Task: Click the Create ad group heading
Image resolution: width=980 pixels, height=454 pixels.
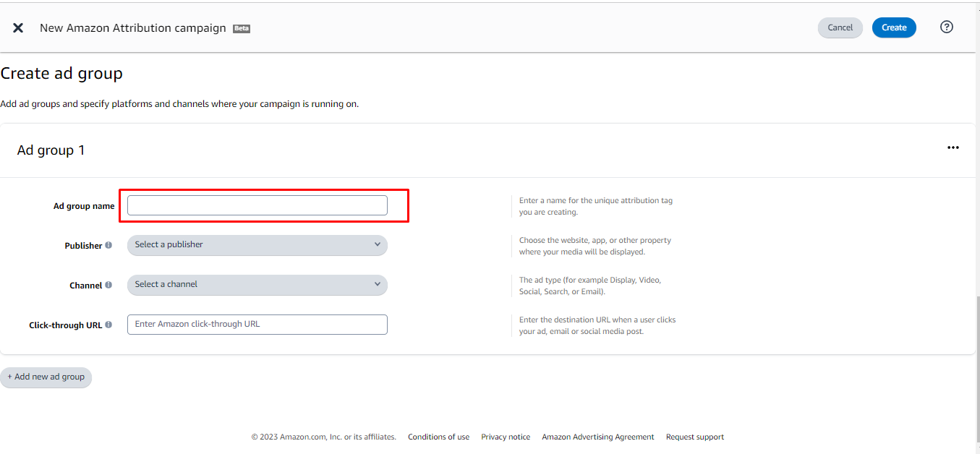Action: [x=61, y=74]
